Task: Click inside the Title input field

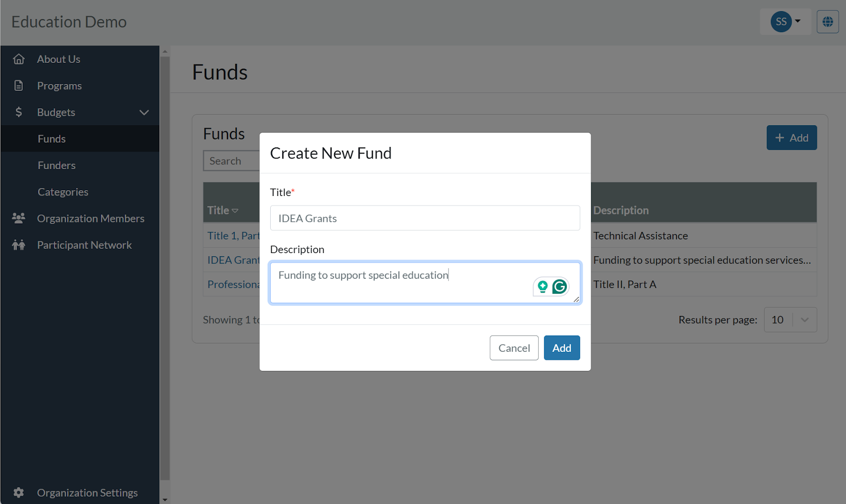Action: 425,218
